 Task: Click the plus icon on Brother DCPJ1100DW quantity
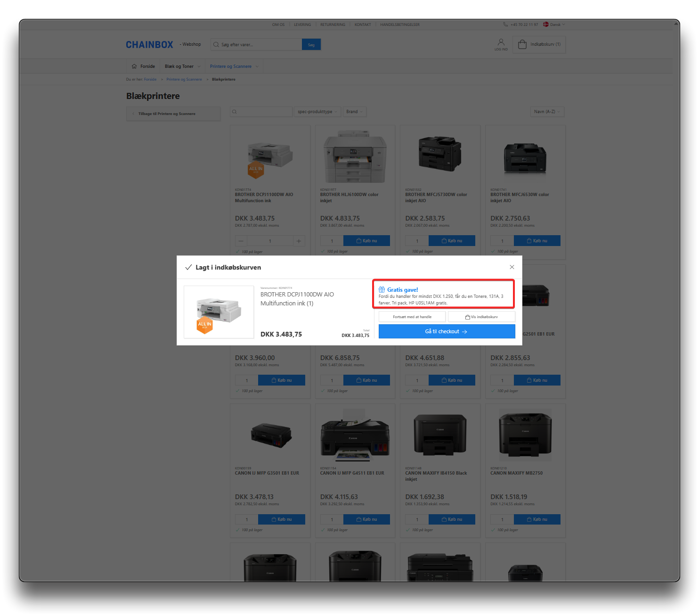point(298,241)
